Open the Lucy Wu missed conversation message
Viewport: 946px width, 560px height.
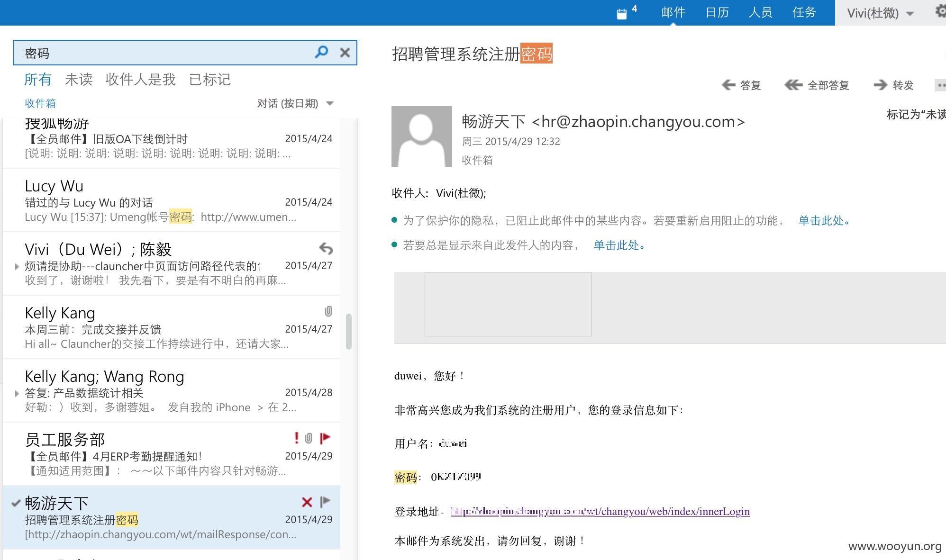point(172,200)
